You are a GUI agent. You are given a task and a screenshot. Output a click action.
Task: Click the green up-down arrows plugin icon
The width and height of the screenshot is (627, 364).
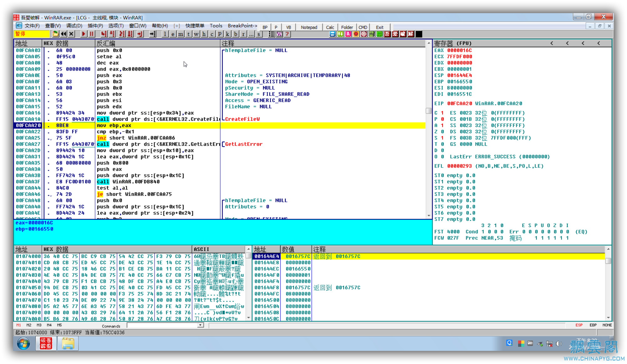(340, 34)
